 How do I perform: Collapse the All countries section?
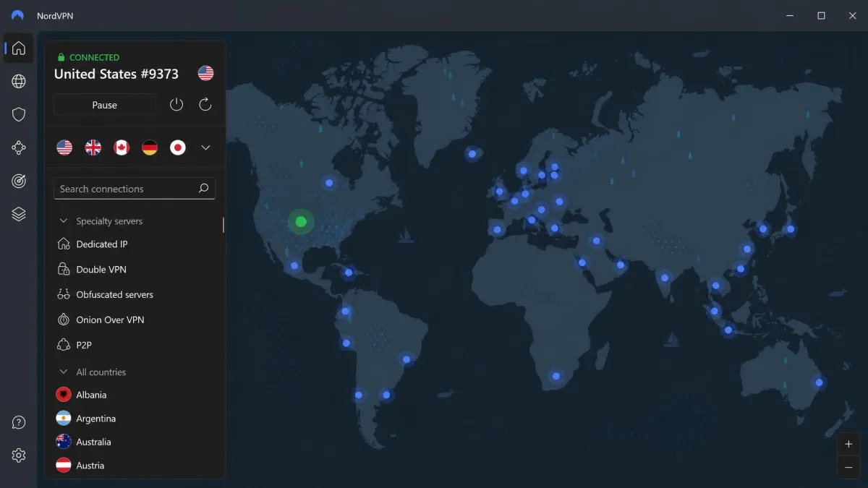coord(63,372)
